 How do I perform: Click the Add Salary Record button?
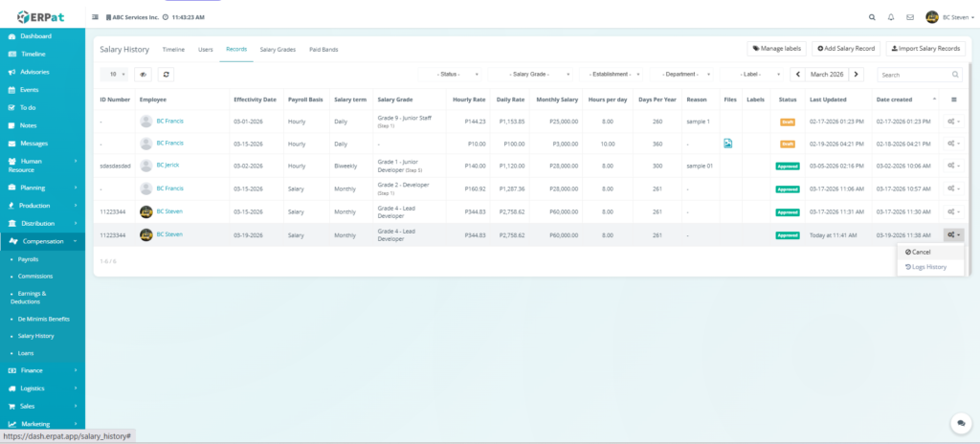[x=846, y=48]
